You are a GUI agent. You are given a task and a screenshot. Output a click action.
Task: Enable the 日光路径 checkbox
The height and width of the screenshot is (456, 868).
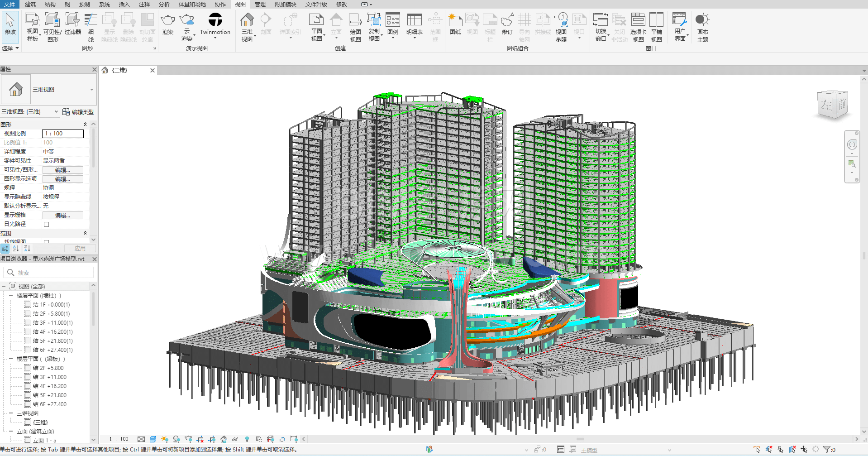[46, 224]
